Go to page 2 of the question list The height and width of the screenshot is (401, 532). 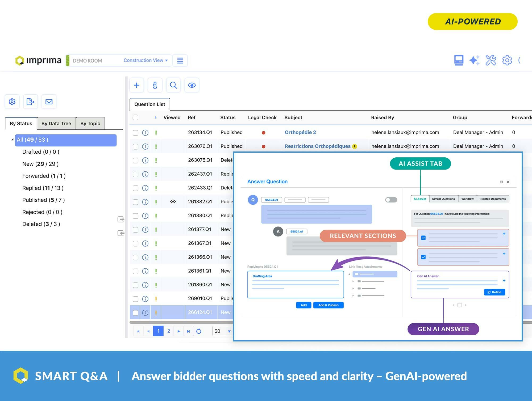tap(168, 331)
